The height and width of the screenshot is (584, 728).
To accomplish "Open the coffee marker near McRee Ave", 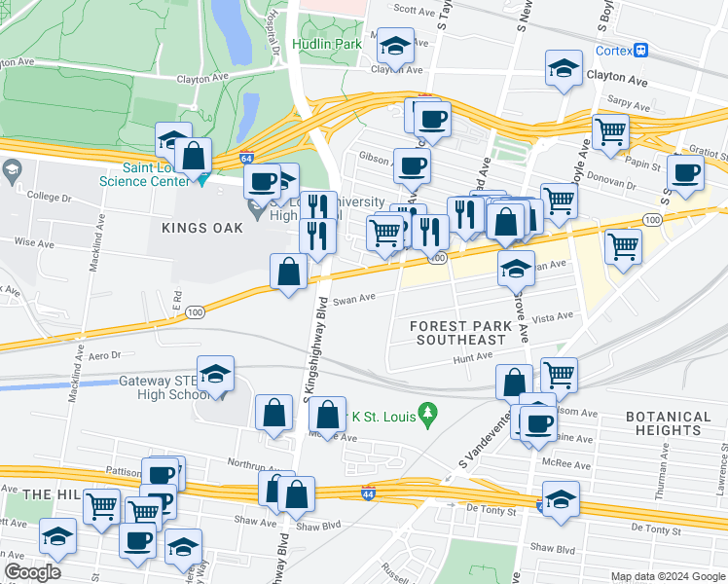I will point(538,425).
